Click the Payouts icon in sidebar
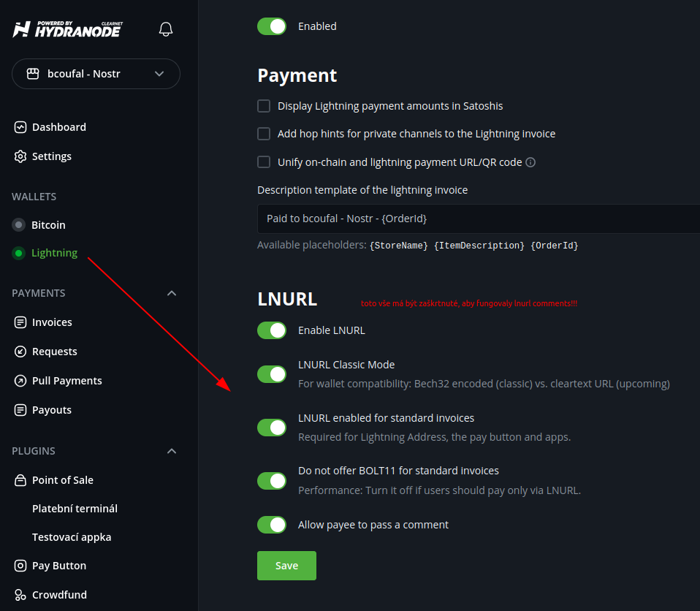 coord(20,410)
